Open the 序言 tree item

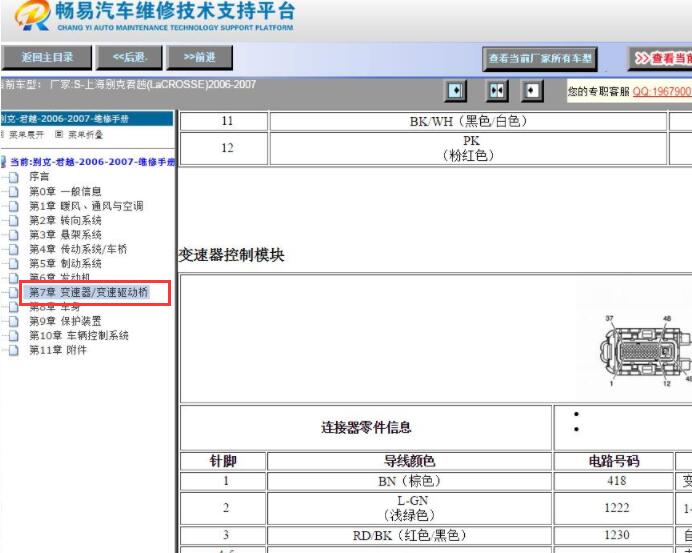click(39, 177)
